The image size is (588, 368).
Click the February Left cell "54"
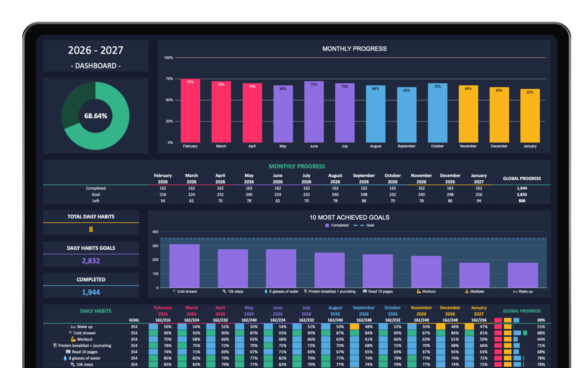(x=163, y=201)
